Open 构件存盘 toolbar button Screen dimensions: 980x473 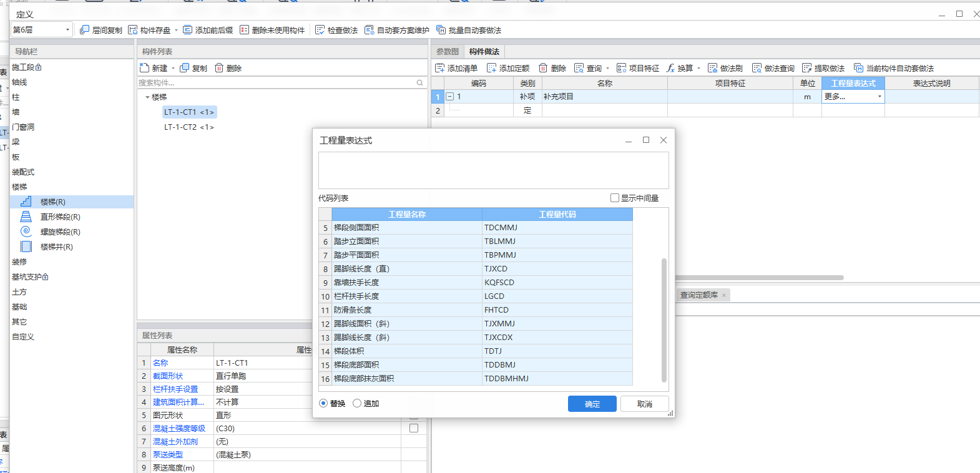pyautogui.click(x=149, y=30)
